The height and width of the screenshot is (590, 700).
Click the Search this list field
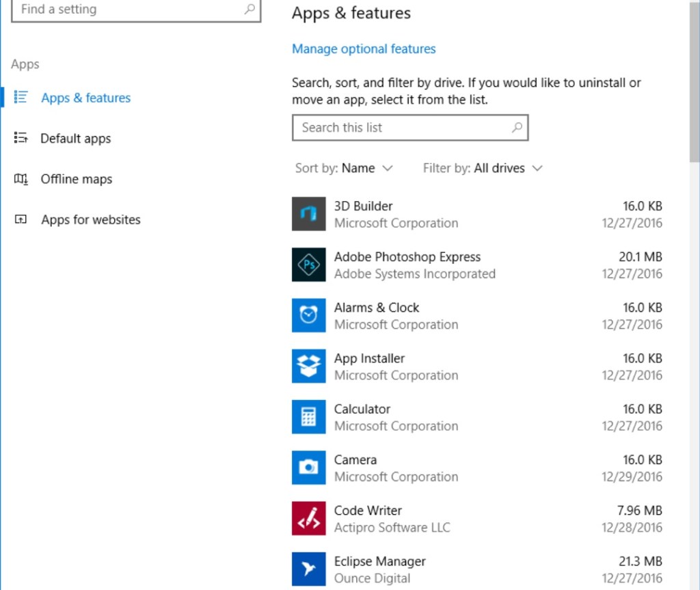tap(403, 128)
